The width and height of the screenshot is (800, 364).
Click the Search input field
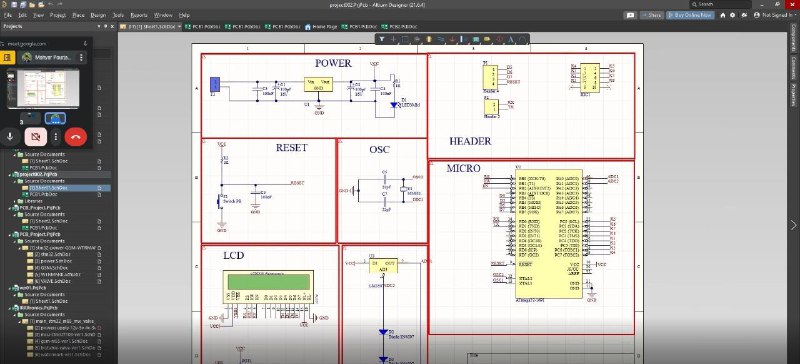point(720,4)
